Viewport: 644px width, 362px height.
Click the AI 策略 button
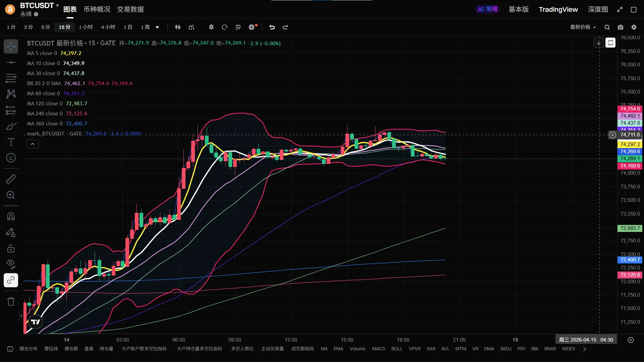coord(487,9)
